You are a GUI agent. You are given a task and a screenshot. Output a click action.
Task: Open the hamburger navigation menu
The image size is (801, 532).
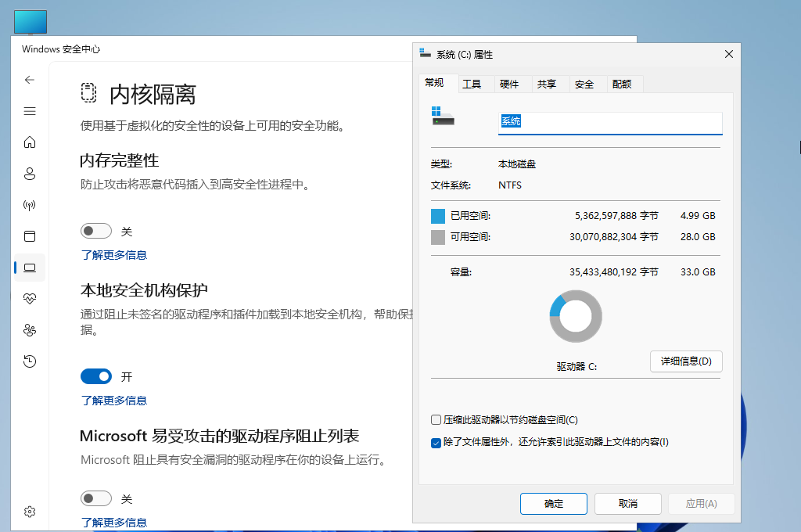[x=30, y=111]
